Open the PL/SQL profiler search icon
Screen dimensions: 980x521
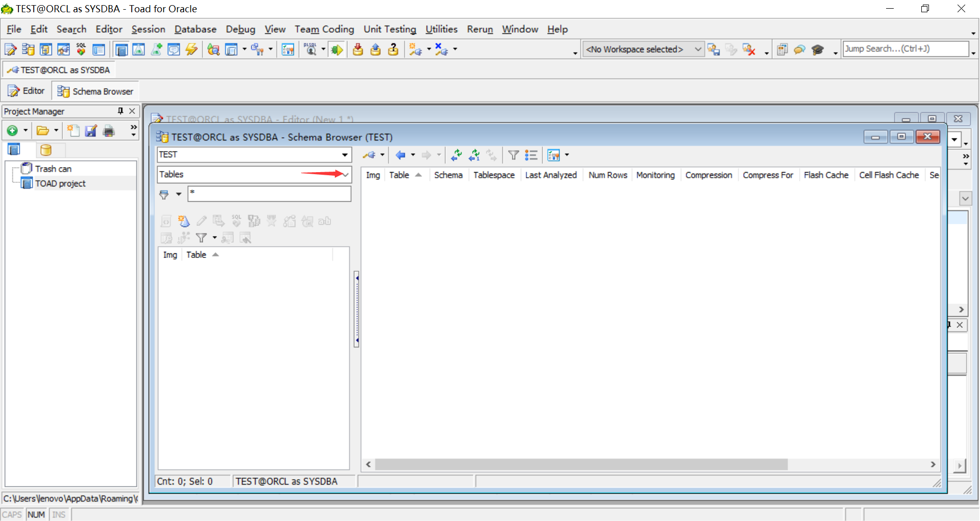[310, 50]
